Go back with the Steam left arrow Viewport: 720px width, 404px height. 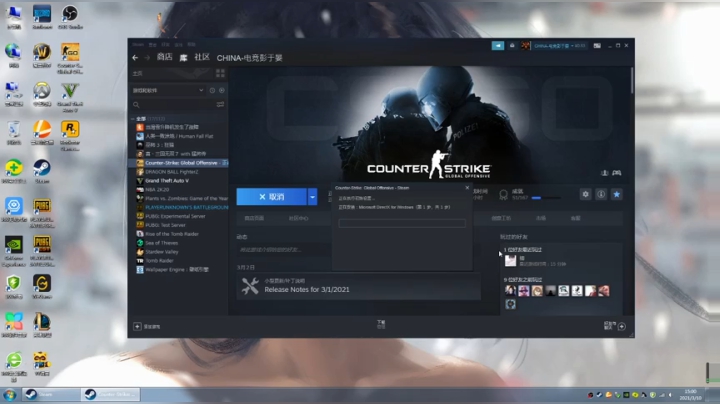[x=135, y=58]
